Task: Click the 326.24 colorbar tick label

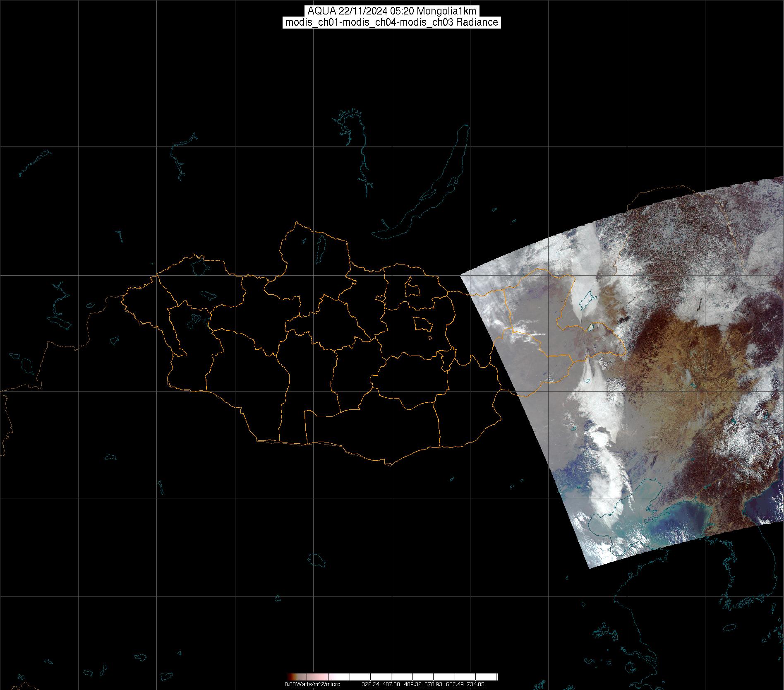Action: pyautogui.click(x=370, y=685)
